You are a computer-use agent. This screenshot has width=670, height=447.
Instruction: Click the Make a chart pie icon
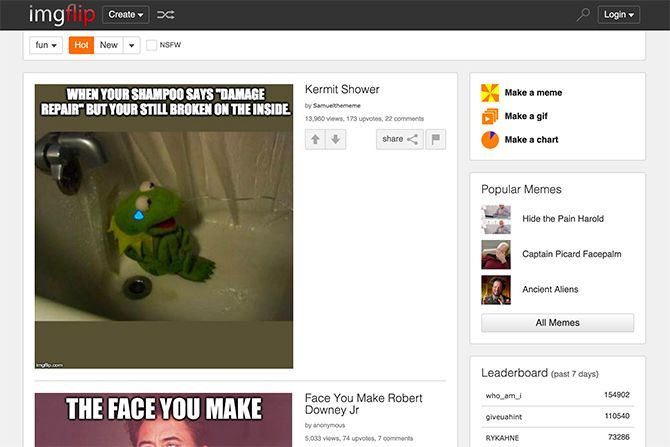click(490, 140)
